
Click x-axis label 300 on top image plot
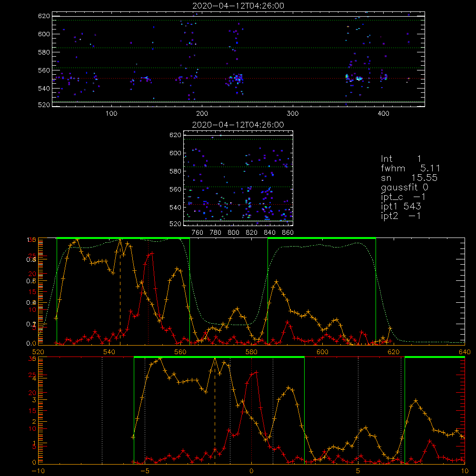coord(293,114)
